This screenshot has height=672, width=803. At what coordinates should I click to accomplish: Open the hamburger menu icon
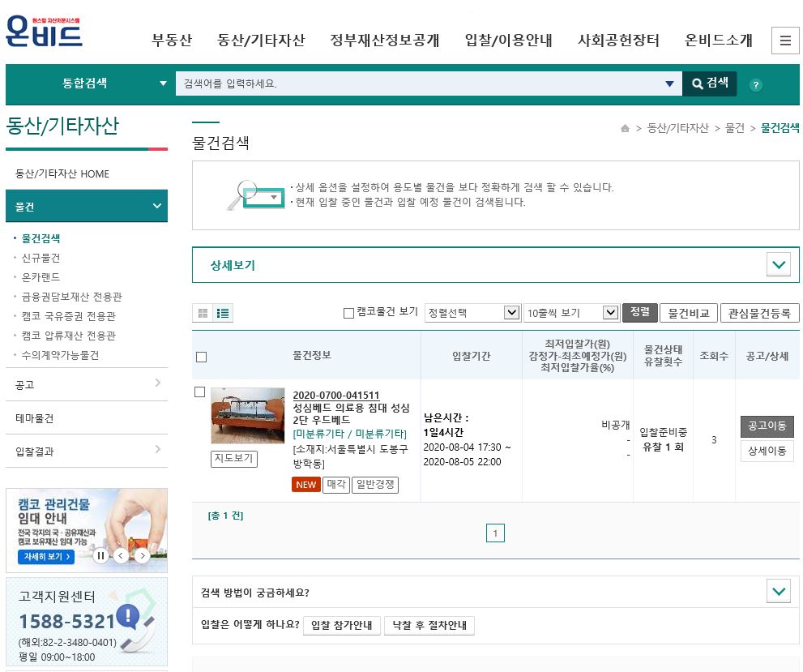784,40
